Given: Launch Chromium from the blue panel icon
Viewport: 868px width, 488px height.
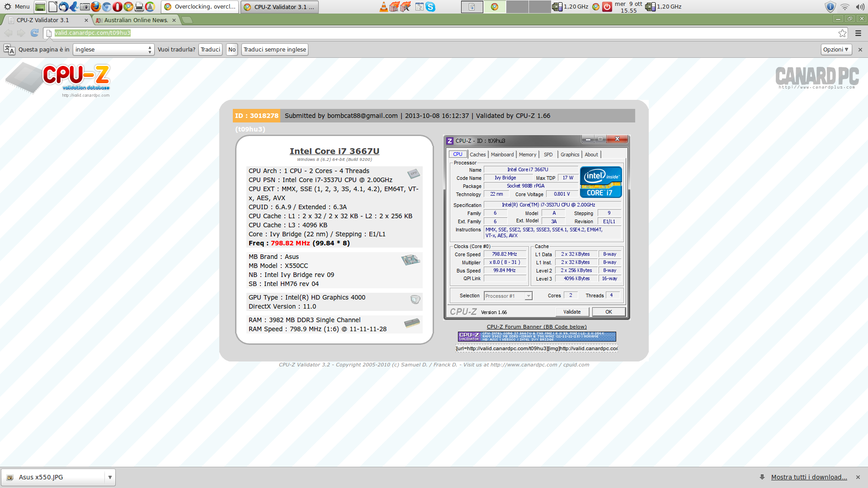Looking at the screenshot, I should coord(106,7).
